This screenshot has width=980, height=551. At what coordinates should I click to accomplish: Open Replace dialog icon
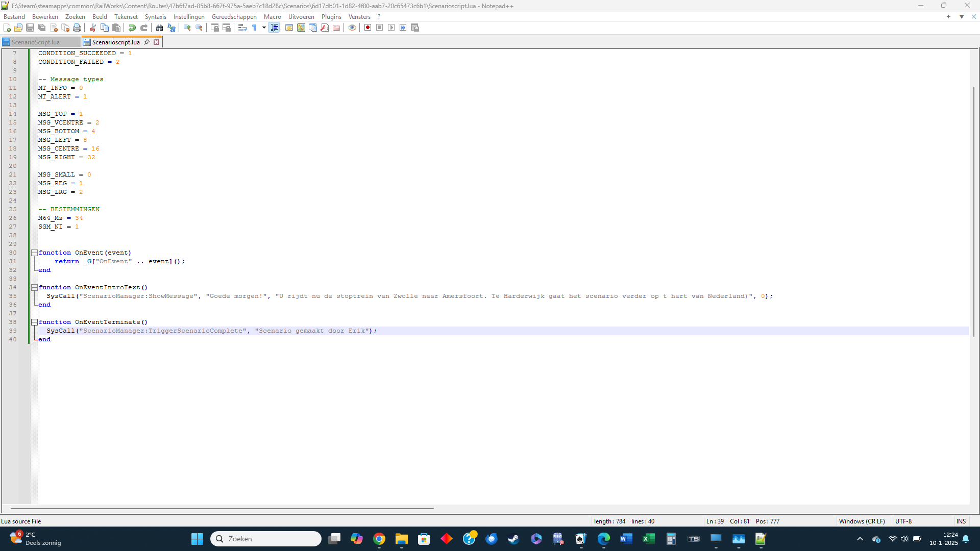[x=171, y=28]
